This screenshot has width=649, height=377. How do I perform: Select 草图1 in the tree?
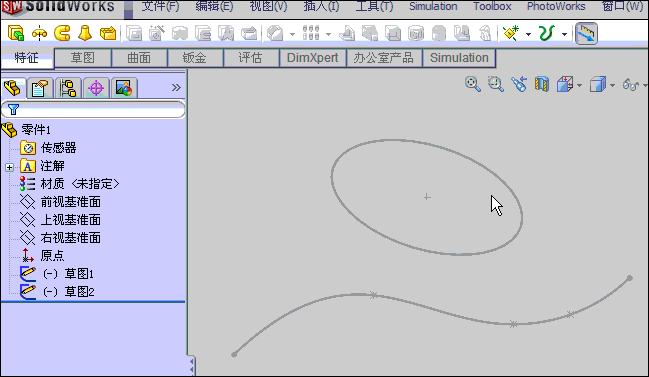(69, 274)
